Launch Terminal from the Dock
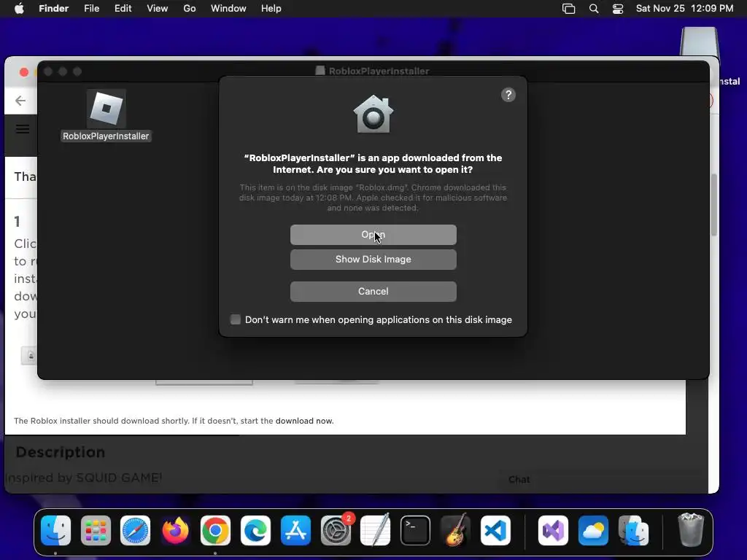The image size is (747, 560). point(415,531)
